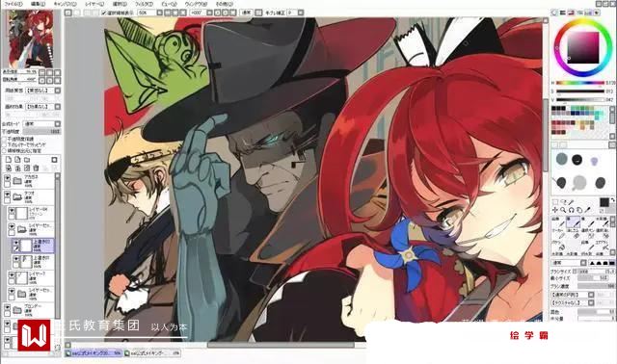Viewport: 617px width, 364px height.
Task: Toggle the scratchpad panel icon
Action: coord(597,13)
